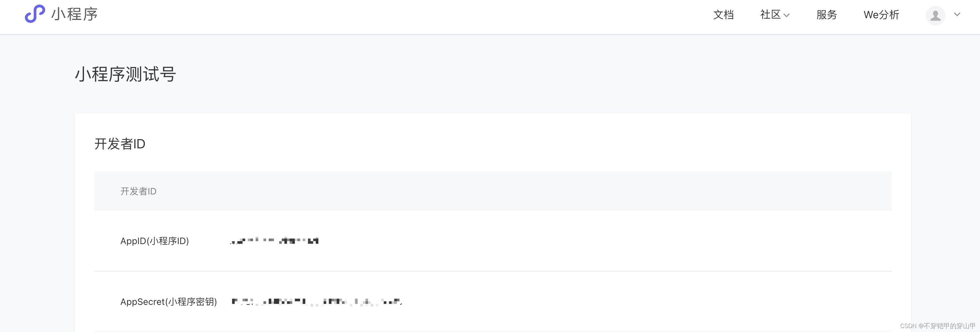Open the 文档 menu item

click(x=724, y=15)
